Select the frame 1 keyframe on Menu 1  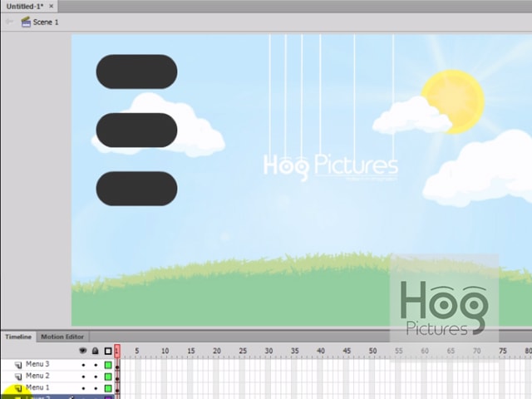coord(117,388)
